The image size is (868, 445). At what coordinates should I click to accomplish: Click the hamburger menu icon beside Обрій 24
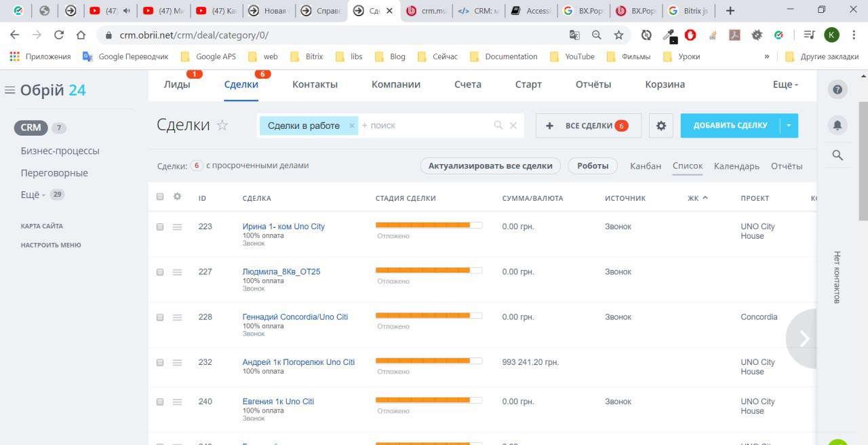(x=9, y=90)
